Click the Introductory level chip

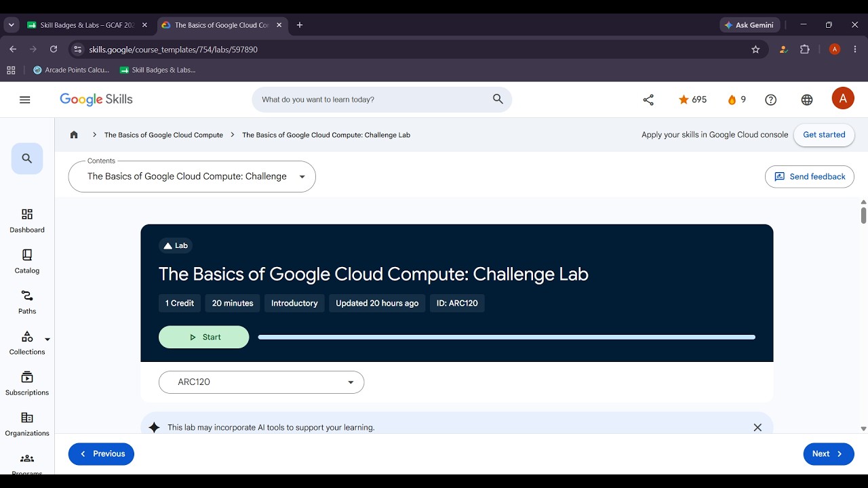pyautogui.click(x=294, y=303)
